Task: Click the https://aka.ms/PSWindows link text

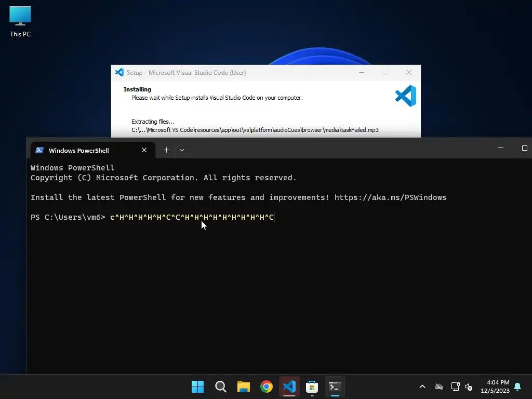Action: 391,197
